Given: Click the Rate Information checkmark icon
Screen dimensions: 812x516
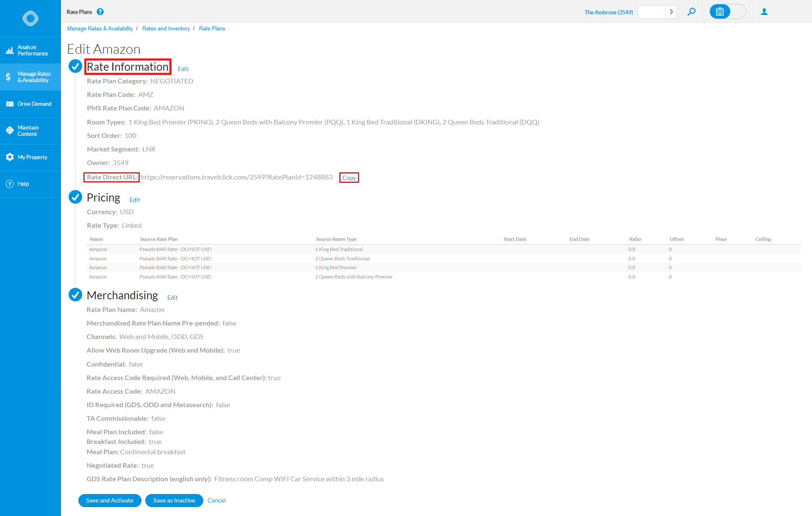Looking at the screenshot, I should 75,66.
